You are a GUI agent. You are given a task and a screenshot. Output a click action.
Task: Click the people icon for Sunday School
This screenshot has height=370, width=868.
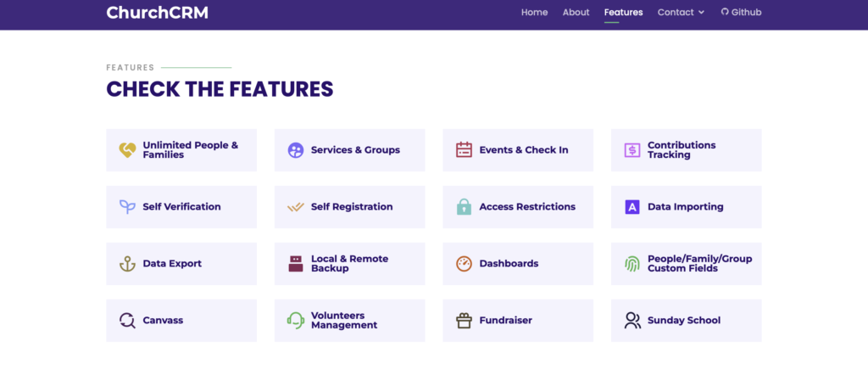tap(632, 321)
